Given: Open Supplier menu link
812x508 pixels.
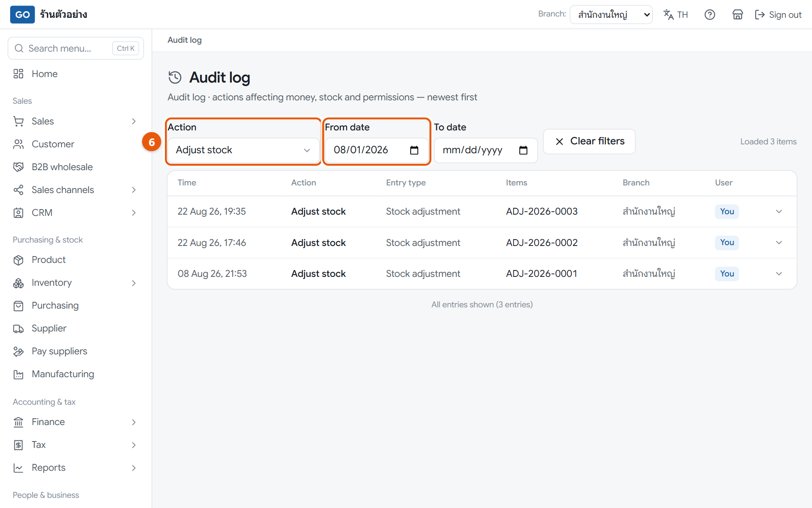Looking at the screenshot, I should click(76, 329).
